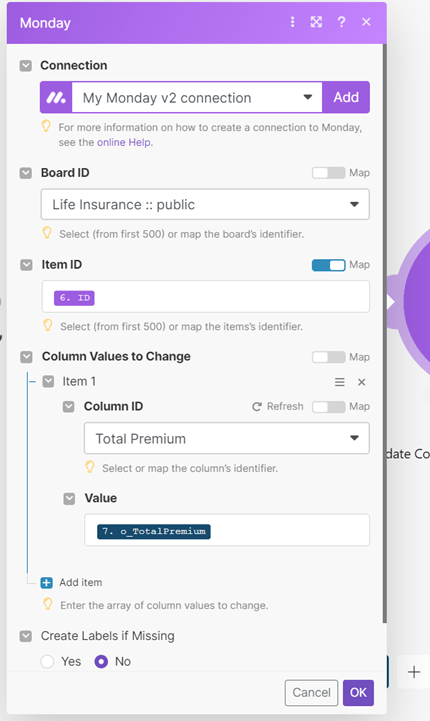Open the Life Insurance board dropdown
This screenshot has width=430, height=721.
[205, 204]
